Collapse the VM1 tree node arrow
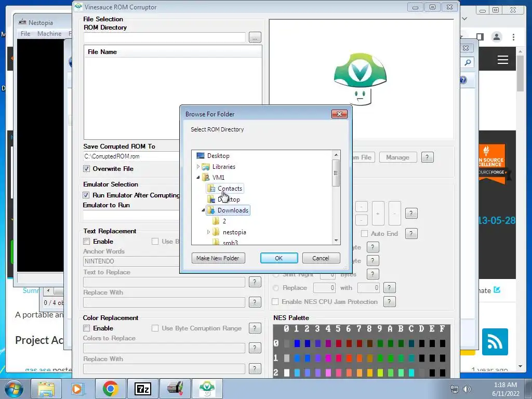 point(198,178)
